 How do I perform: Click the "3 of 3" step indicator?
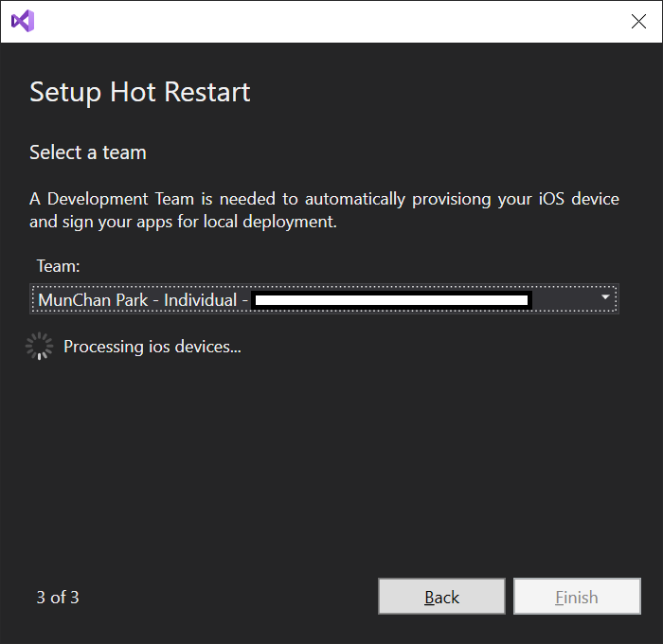point(58,598)
